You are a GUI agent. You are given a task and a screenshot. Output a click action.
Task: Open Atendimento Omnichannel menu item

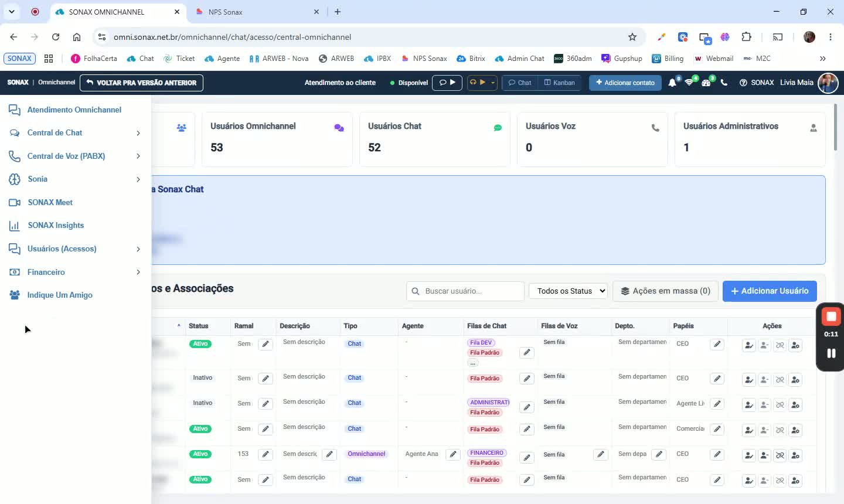point(74,110)
